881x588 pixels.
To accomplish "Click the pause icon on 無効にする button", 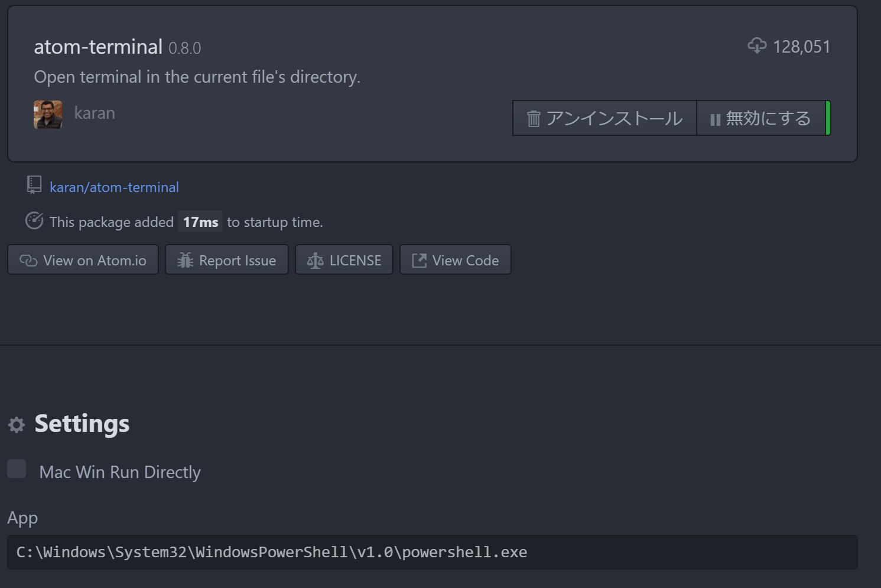I will point(715,118).
